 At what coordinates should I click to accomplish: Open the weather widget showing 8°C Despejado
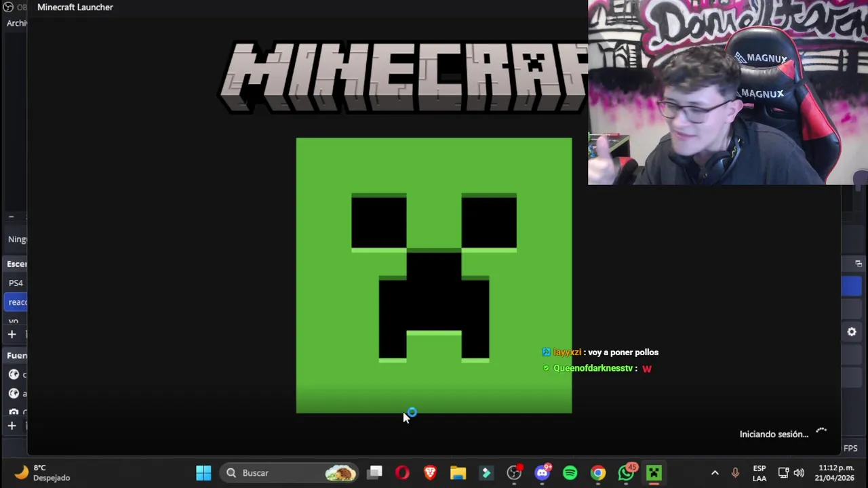(41, 472)
